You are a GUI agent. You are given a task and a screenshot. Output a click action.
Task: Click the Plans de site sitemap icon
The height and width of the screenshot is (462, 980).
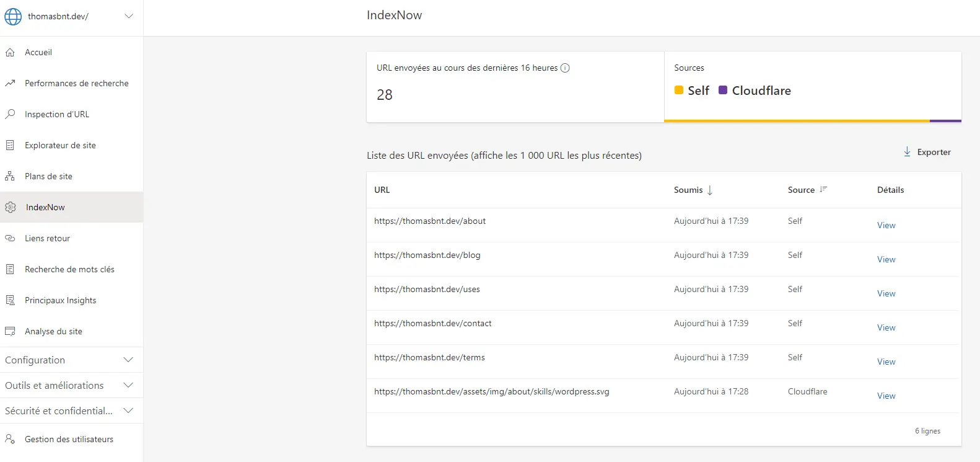[x=10, y=176]
